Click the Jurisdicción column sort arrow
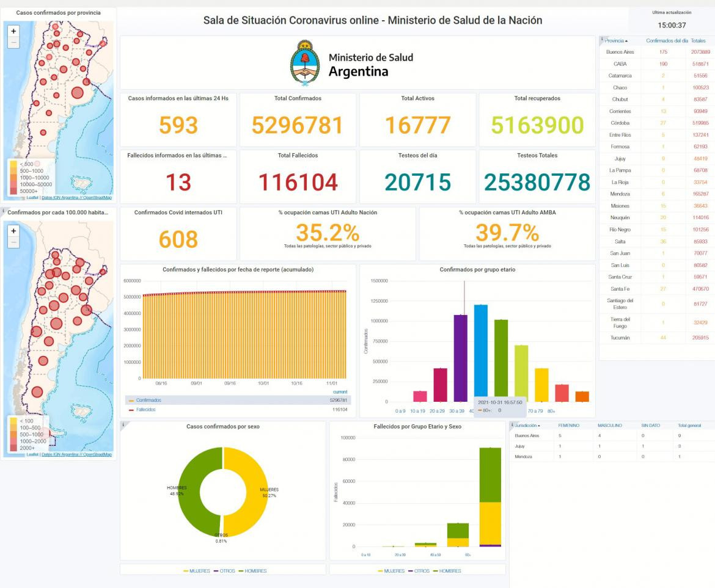 tap(539, 426)
